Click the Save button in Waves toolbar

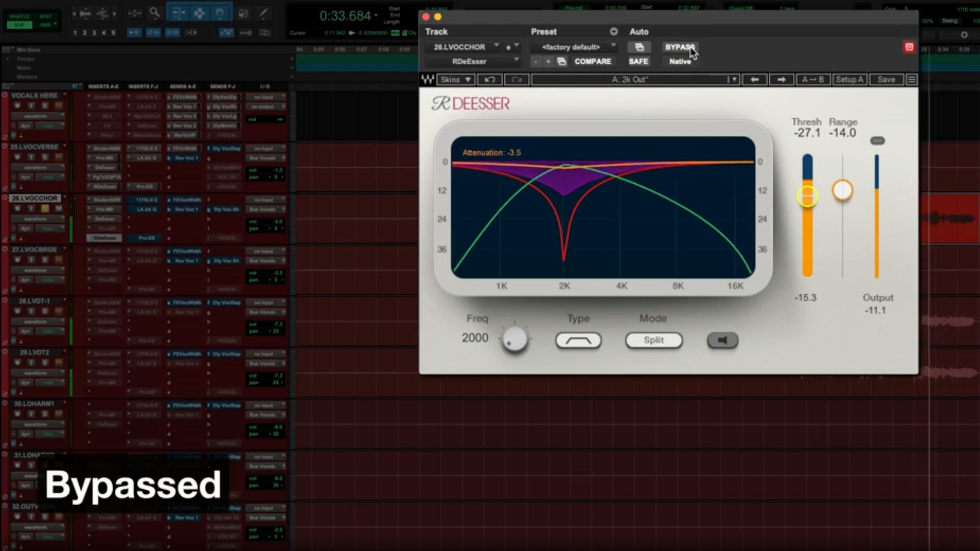tap(886, 80)
